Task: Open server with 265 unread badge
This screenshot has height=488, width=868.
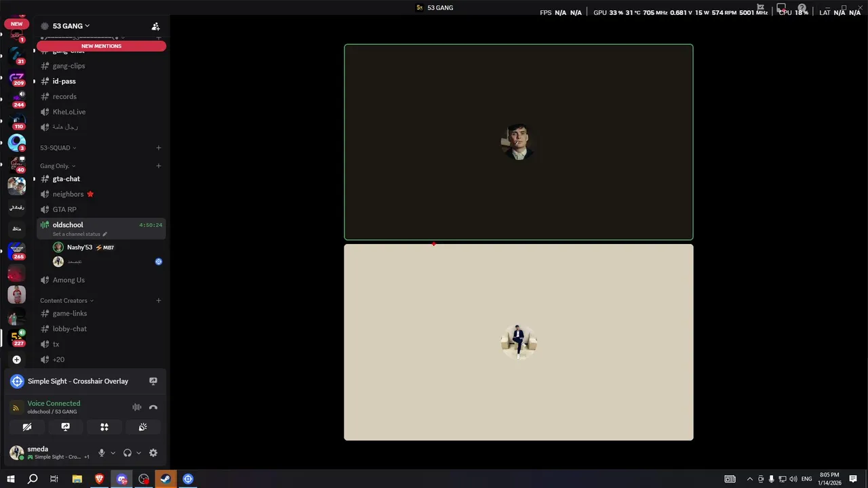Action: [17, 251]
